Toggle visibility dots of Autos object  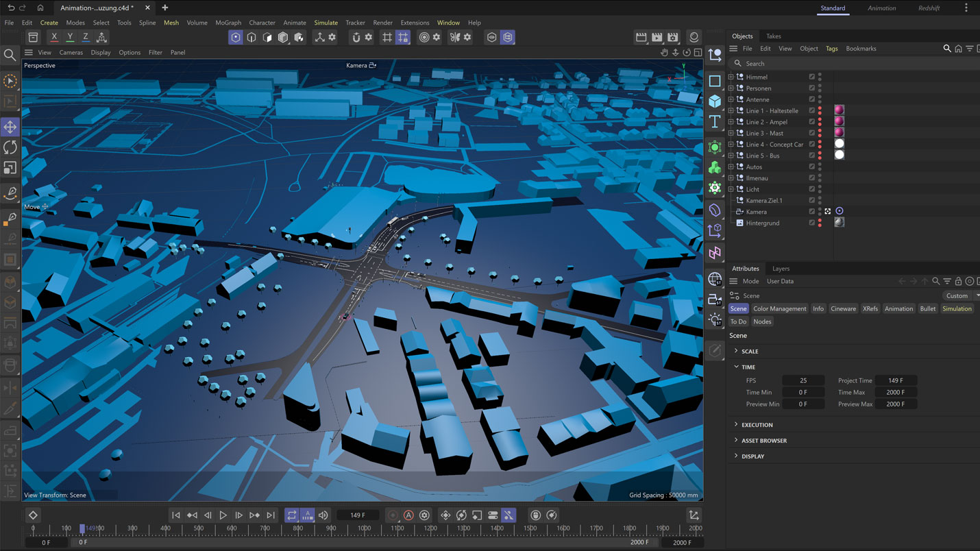click(820, 167)
